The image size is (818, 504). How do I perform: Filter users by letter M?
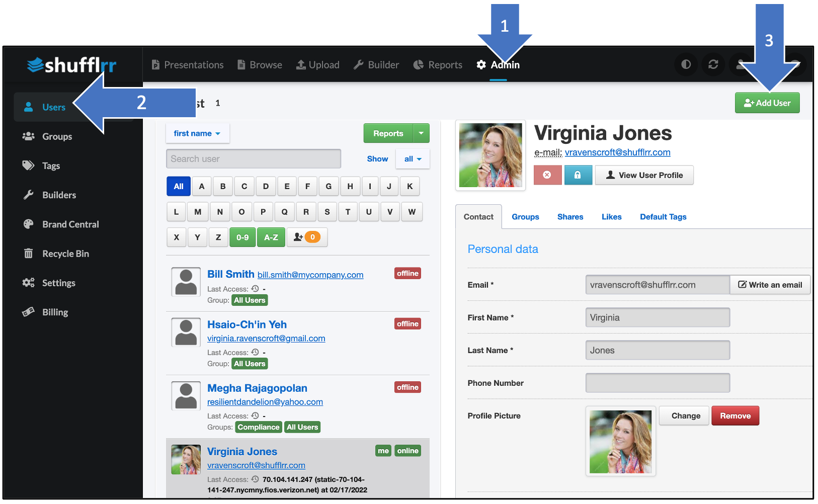[x=198, y=212]
